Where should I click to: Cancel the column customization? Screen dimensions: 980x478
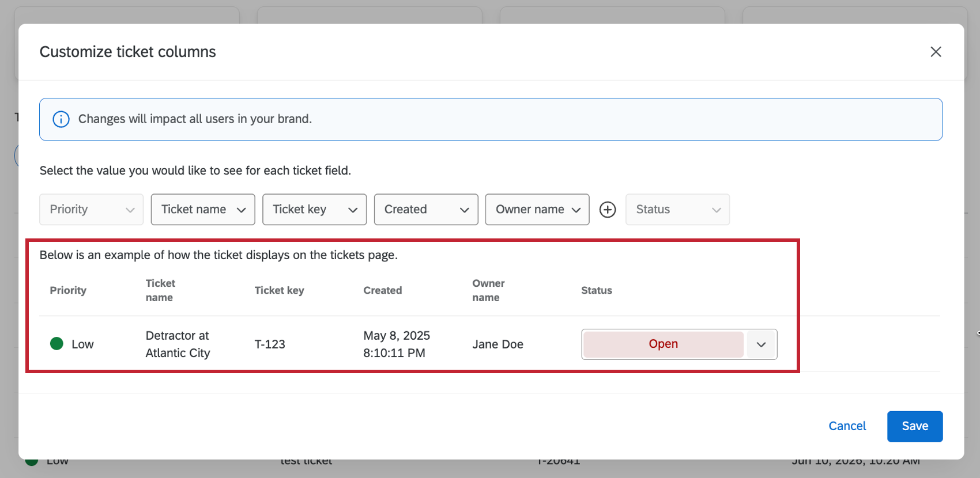tap(847, 426)
